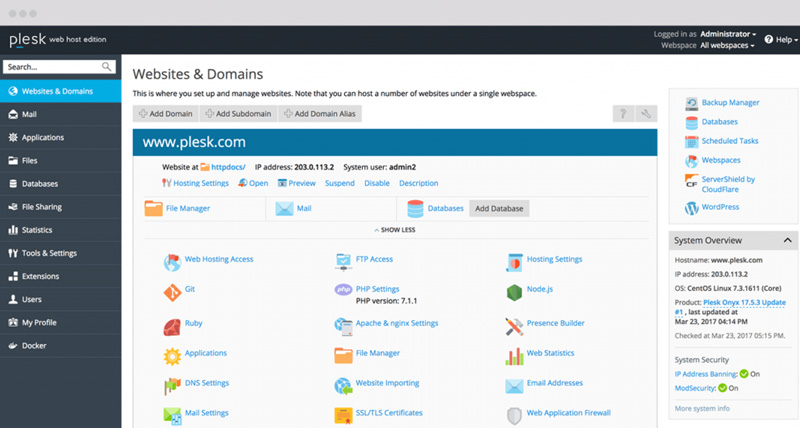
Task: Click the Presence Builder tools icon
Action: coord(514,326)
